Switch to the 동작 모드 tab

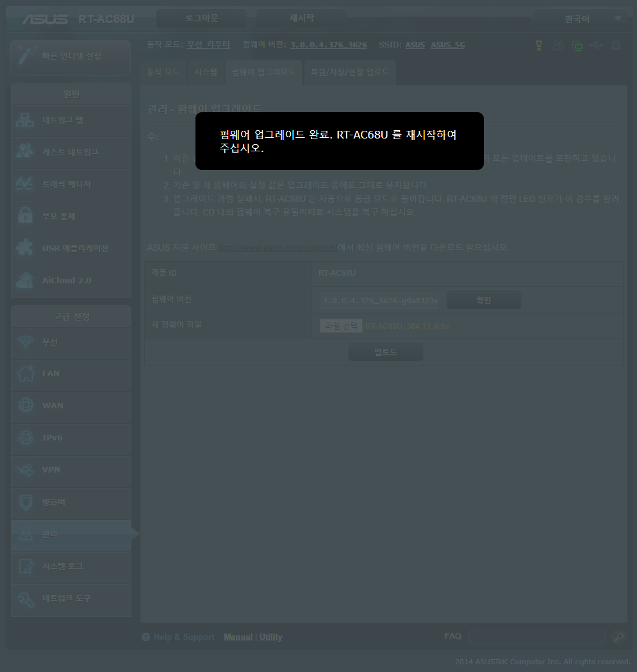[x=163, y=72]
